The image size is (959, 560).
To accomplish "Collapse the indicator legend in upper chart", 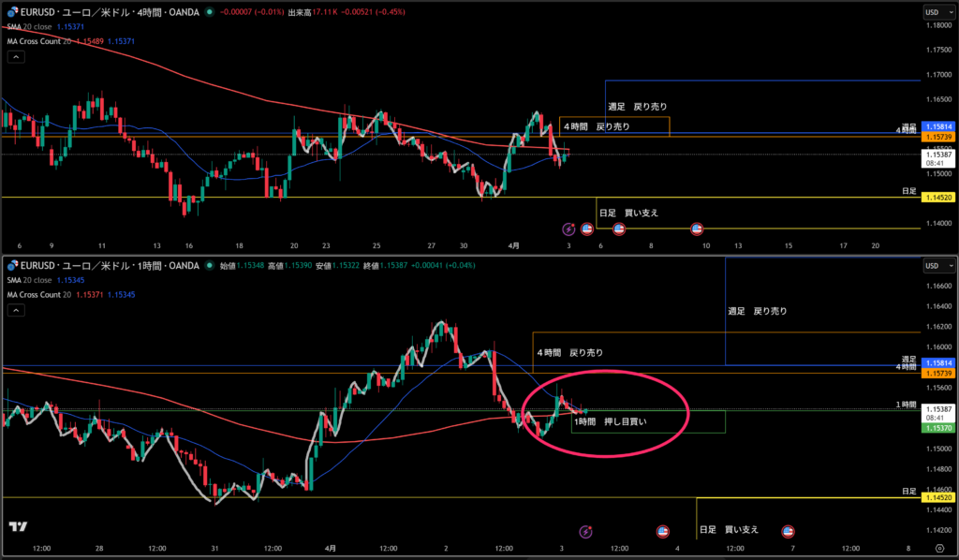I will click(16, 56).
